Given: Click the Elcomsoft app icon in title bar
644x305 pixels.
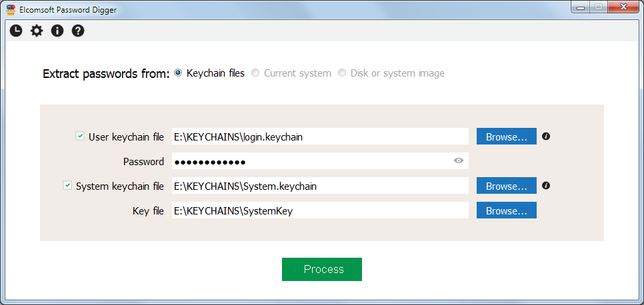Looking at the screenshot, I should point(10,8).
